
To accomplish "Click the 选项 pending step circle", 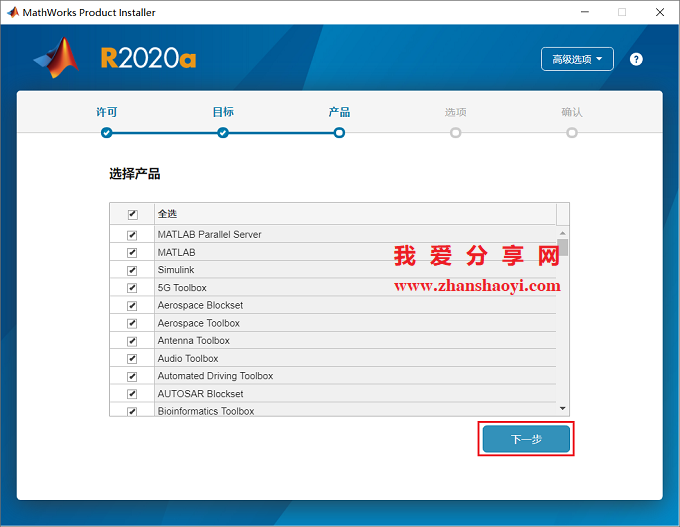I will [455, 133].
